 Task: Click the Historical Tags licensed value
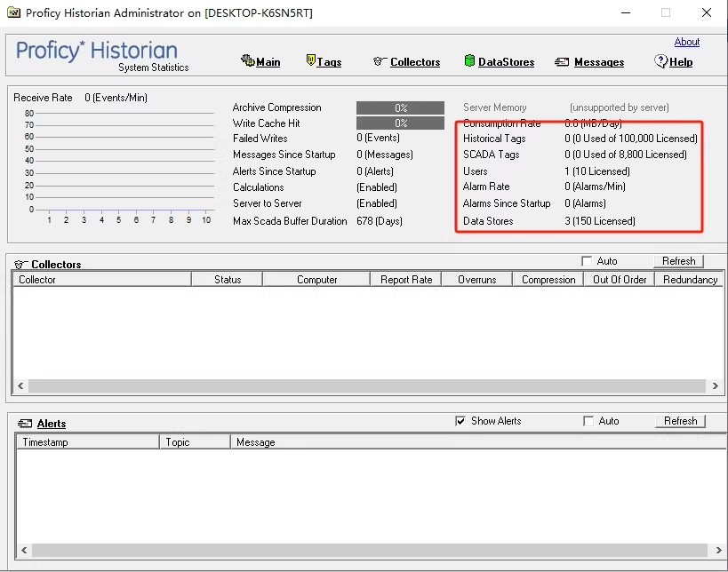pyautogui.click(x=631, y=139)
